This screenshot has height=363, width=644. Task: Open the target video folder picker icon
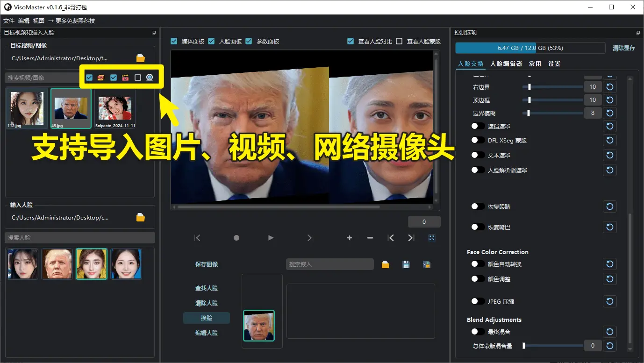point(141,58)
